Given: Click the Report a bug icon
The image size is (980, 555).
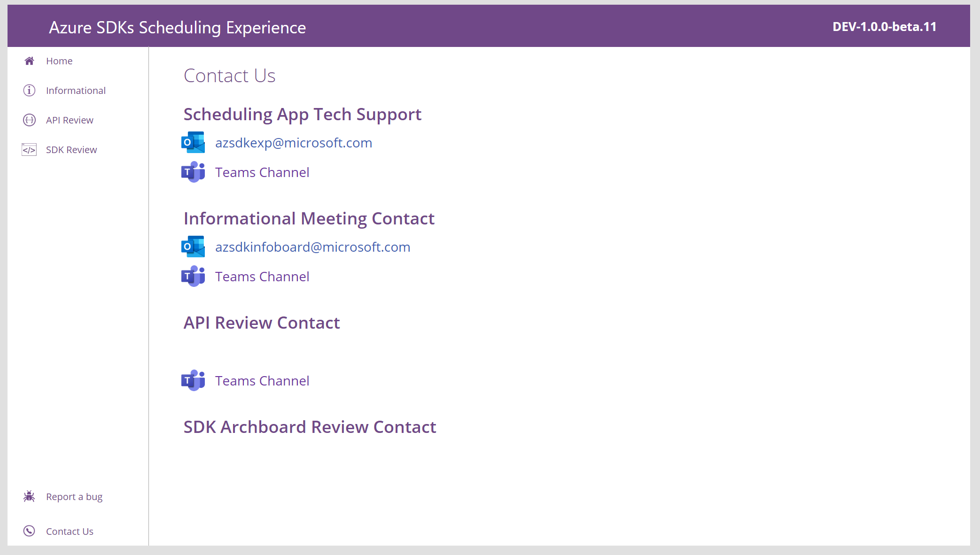Looking at the screenshot, I should (29, 496).
